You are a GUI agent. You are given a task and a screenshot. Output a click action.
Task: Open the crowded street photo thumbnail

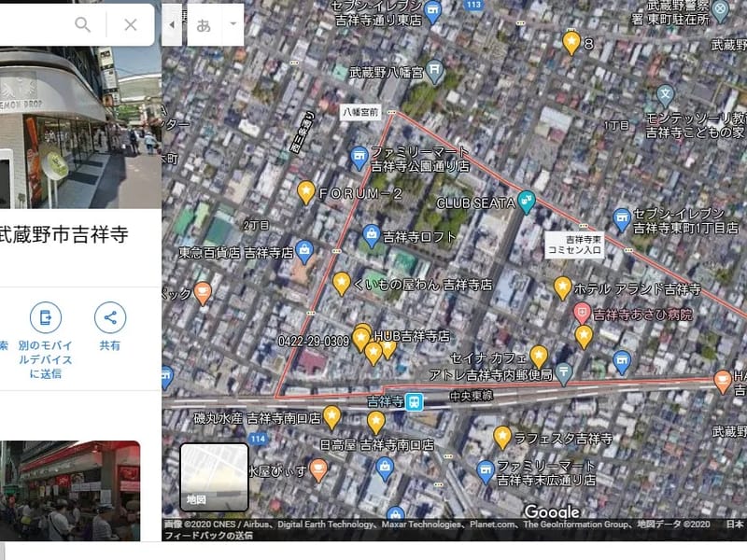pyautogui.click(x=70, y=491)
